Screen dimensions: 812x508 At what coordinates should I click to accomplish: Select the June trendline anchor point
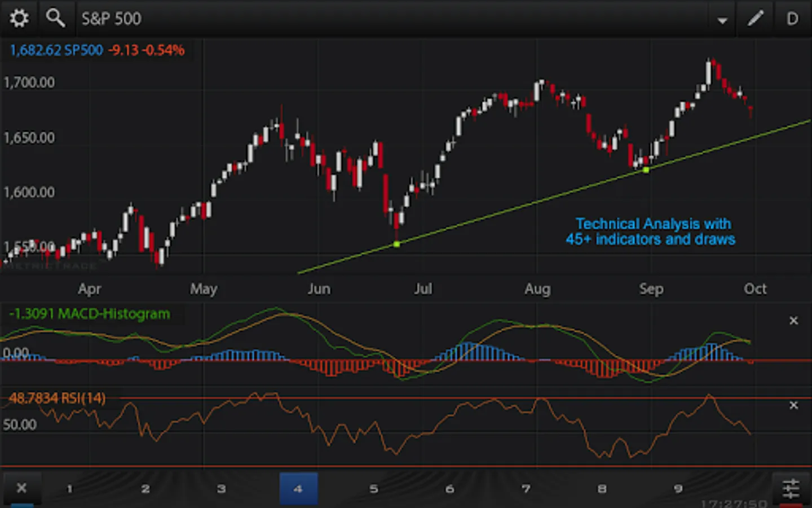click(x=396, y=244)
